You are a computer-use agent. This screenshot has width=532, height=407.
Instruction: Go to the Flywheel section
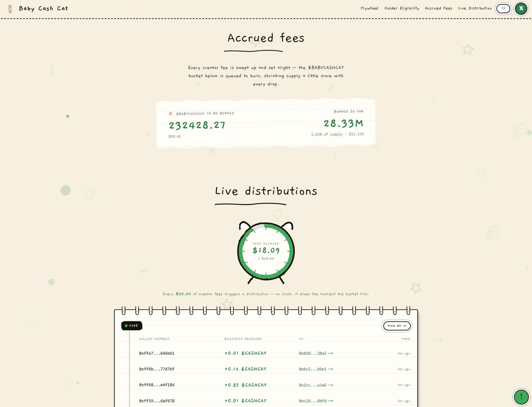point(369,8)
